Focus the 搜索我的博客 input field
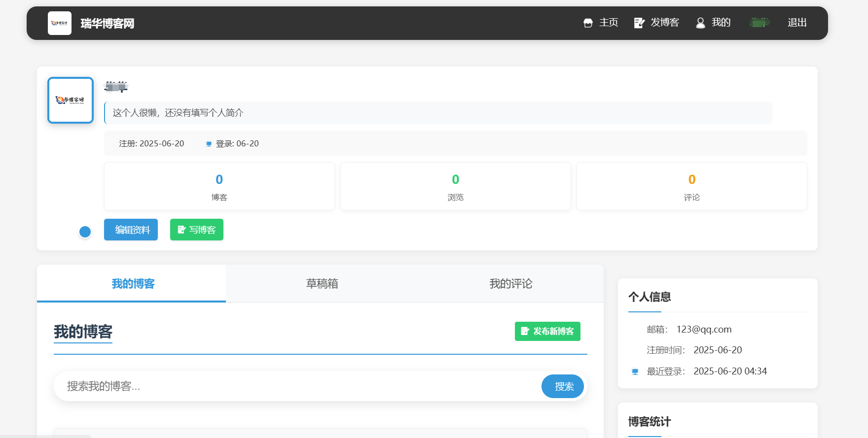Viewport: 868px width, 438px height. click(296, 386)
